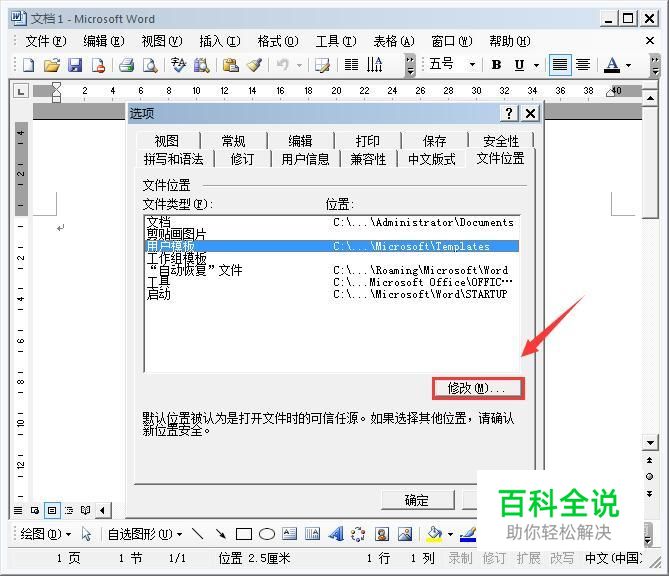669x576 pixels.
Task: Select the 文档 file type row
Action: click(332, 222)
